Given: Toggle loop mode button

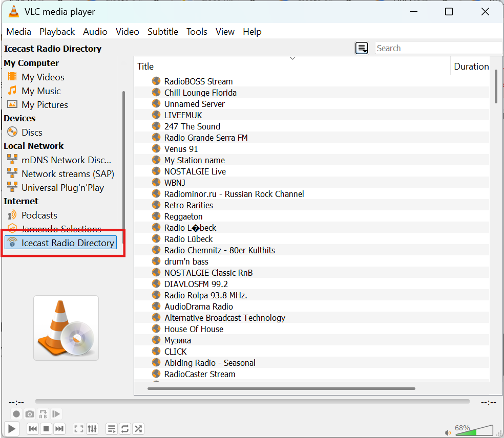Looking at the screenshot, I should click(x=125, y=429).
